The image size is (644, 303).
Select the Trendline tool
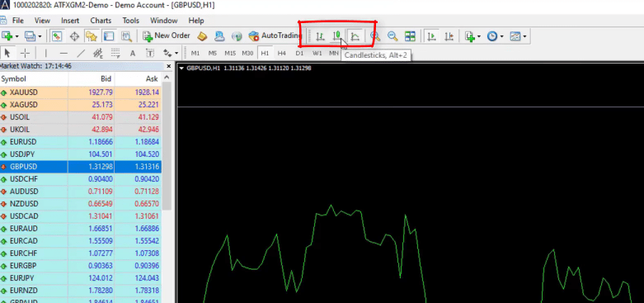81,53
